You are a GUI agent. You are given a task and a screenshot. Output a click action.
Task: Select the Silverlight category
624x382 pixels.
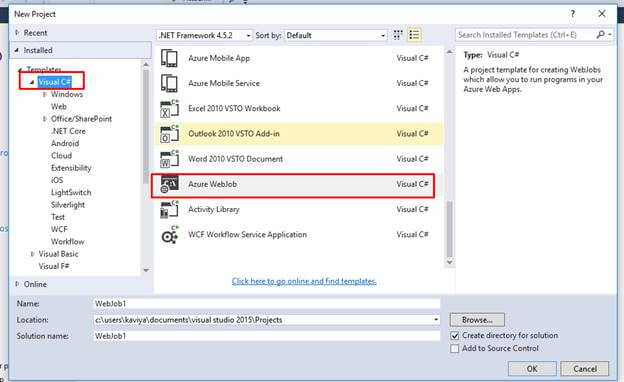68,205
